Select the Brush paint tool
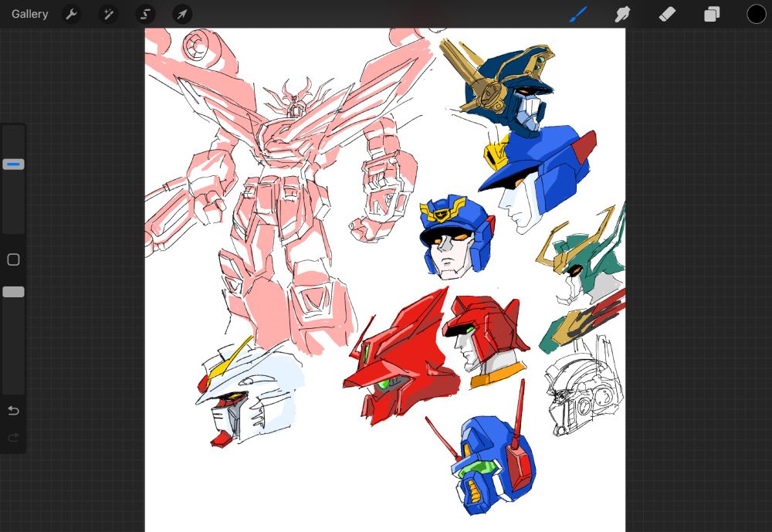The image size is (772, 532). 578,15
